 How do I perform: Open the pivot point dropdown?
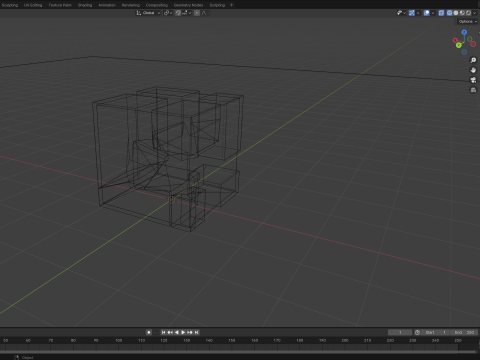click(x=168, y=13)
